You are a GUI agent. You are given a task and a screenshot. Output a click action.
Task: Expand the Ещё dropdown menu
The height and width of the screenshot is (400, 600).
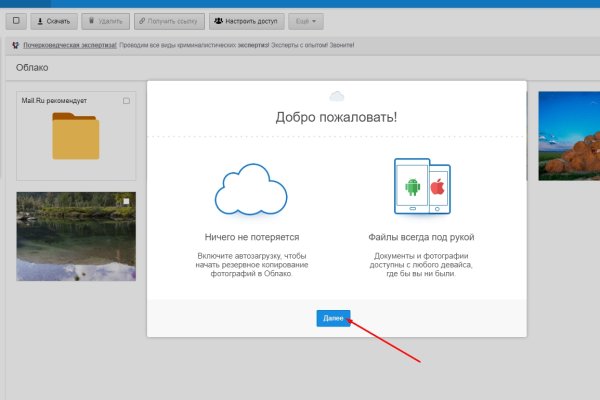coord(305,21)
